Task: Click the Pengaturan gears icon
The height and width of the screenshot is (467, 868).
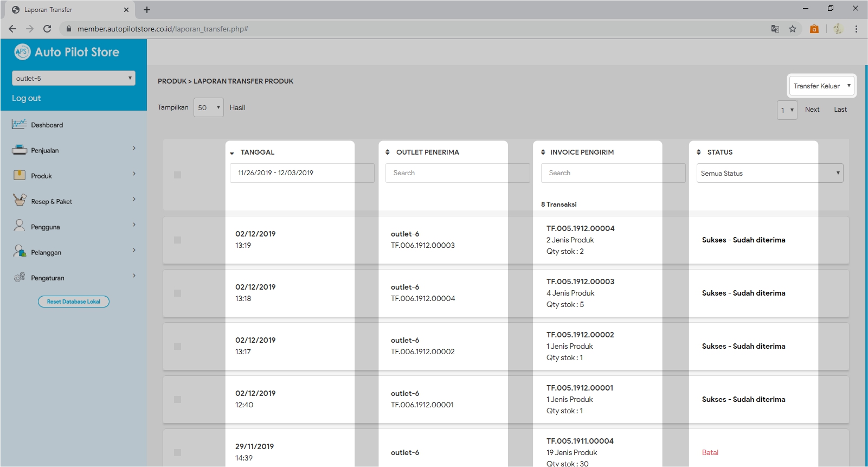Action: [x=19, y=277]
